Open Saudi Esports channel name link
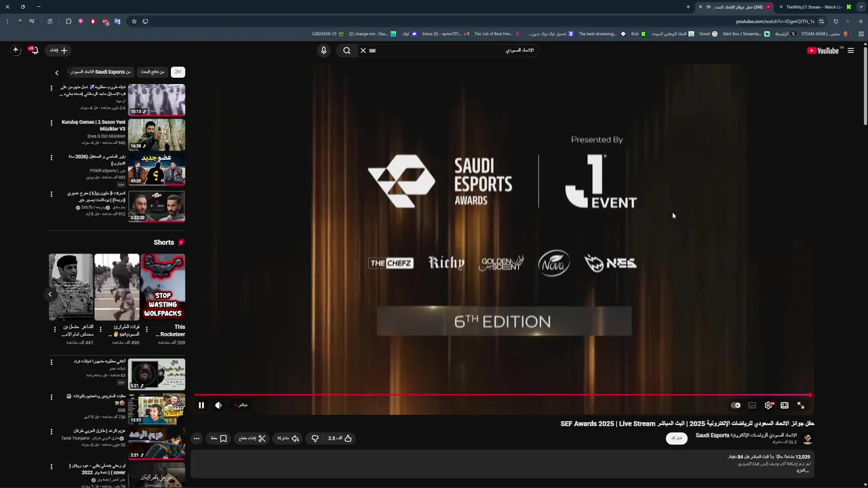The width and height of the screenshot is (868, 488). tap(746, 435)
